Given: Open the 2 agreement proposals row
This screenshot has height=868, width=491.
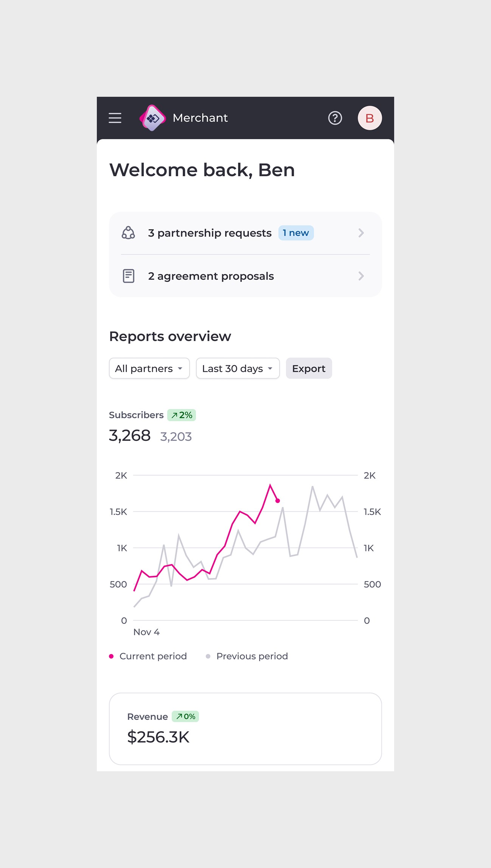Looking at the screenshot, I should pyautogui.click(x=245, y=276).
